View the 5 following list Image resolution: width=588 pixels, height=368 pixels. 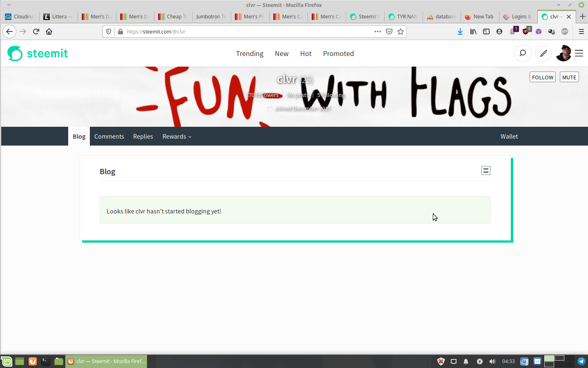point(331,95)
